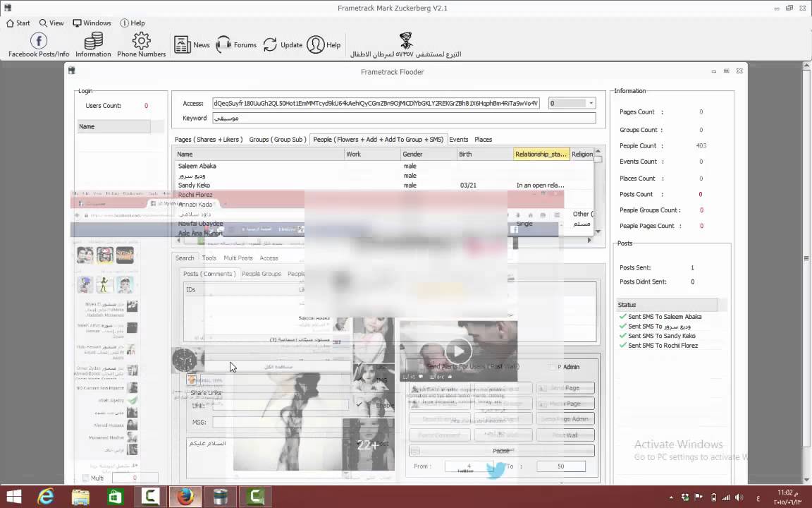Sort by the Gender column header
The image size is (812, 508).
pyautogui.click(x=429, y=154)
